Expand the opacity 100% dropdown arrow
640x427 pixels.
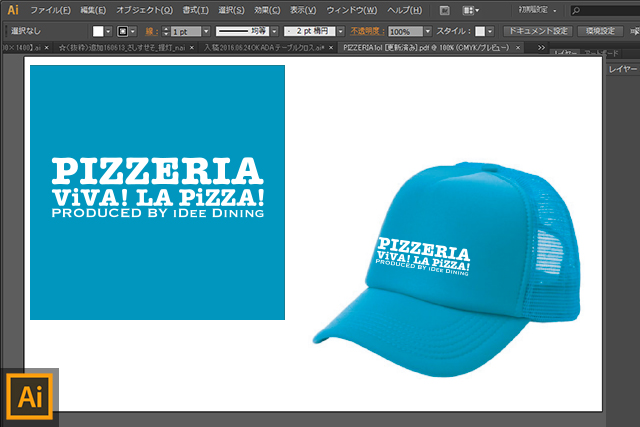pos(429,31)
